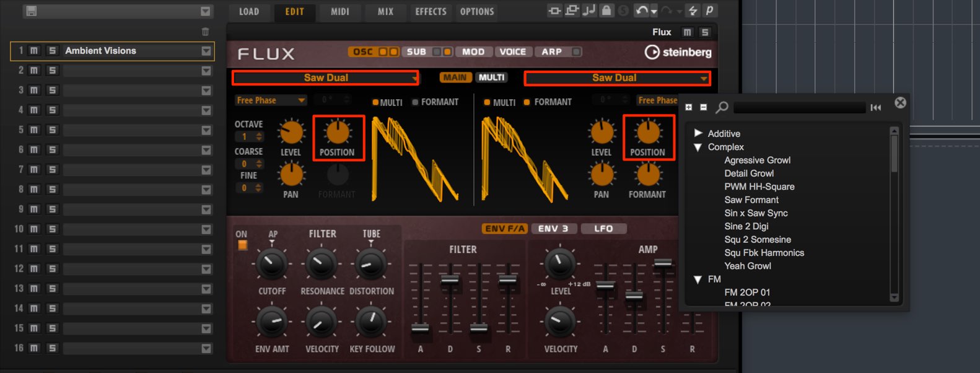Open the VOICE section

[x=512, y=52]
